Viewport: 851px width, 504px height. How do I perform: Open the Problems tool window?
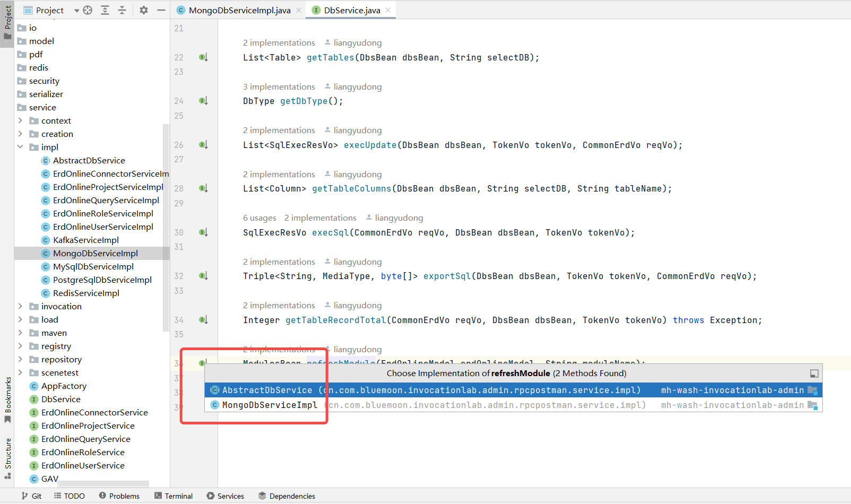tap(119, 496)
